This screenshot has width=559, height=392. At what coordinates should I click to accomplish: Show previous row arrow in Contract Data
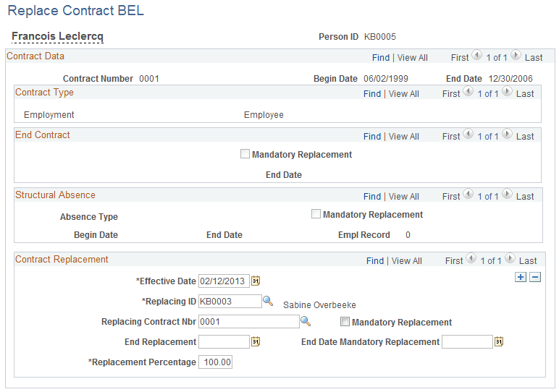click(476, 55)
